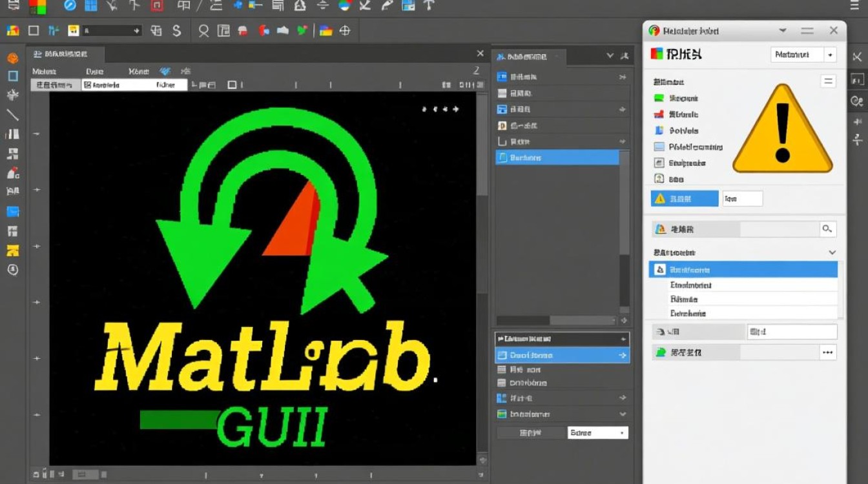Click the pin icon in middle panel header
This screenshot has height=484, width=868.
tap(625, 57)
